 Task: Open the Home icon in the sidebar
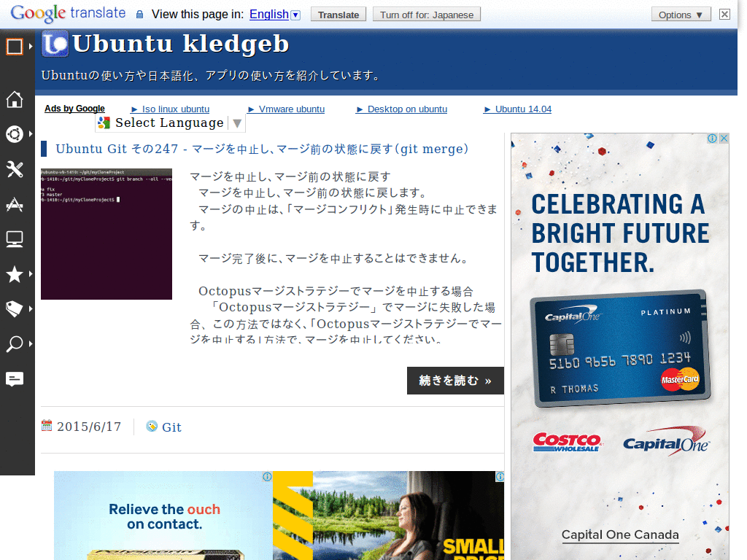tap(15, 99)
